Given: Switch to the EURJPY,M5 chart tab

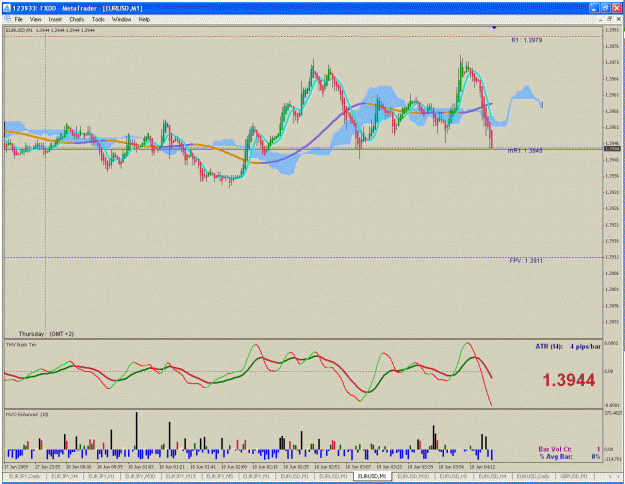Looking at the screenshot, I should (219, 476).
